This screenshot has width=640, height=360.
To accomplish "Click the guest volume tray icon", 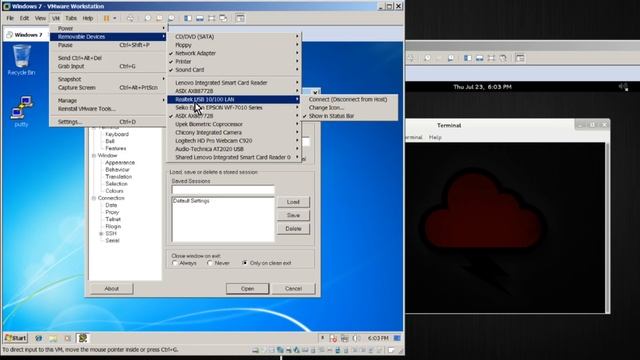I will coord(356,338).
